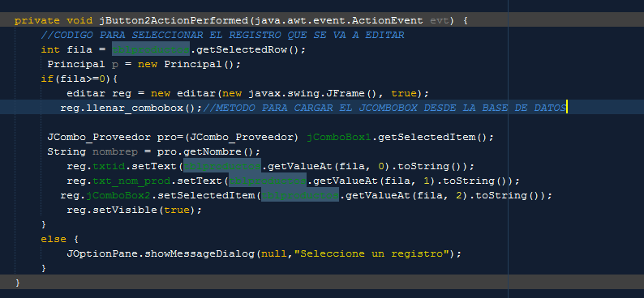644x298 pixels.
Task: Click highlighted tblproductos on the int fila line
Action: click(151, 50)
